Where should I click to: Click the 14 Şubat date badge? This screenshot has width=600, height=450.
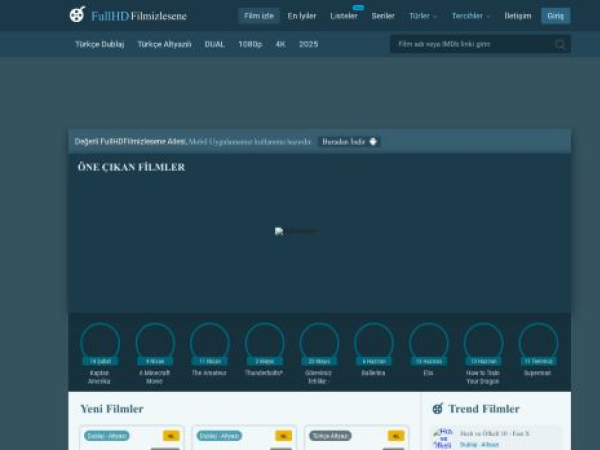(100, 361)
